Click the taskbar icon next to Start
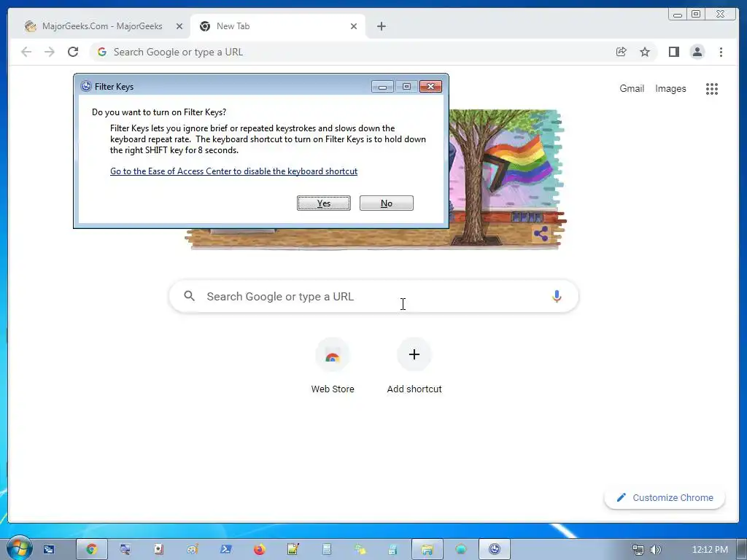Screen dimensions: 747x560 pos(49,550)
